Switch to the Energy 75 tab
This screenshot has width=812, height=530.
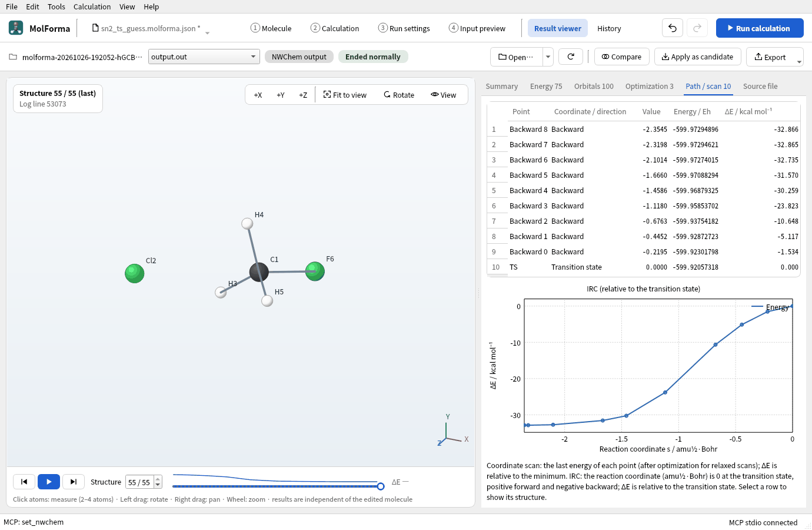point(546,86)
